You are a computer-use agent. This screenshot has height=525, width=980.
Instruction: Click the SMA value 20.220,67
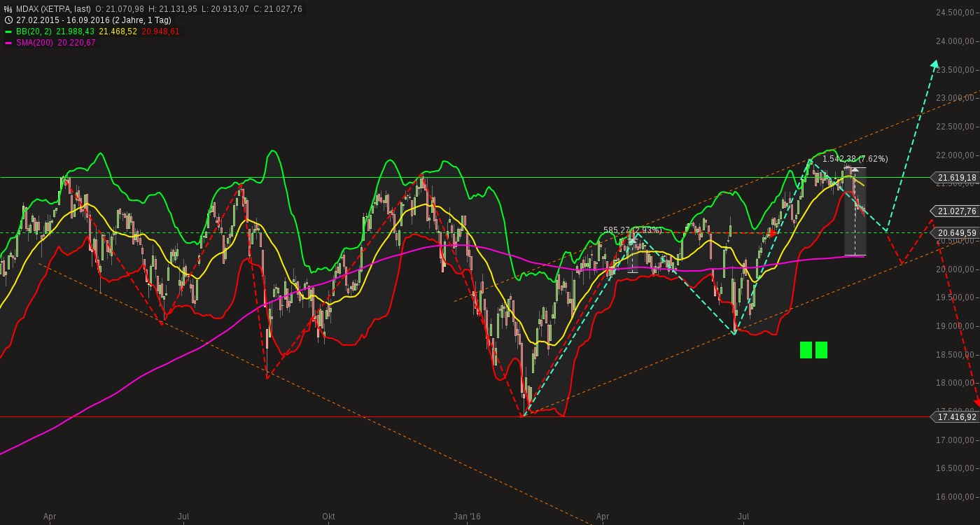tap(76, 43)
